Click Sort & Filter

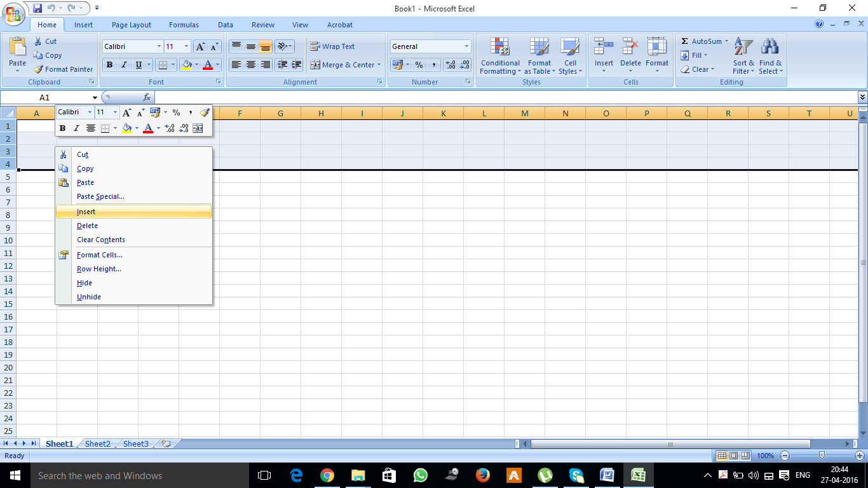(743, 56)
